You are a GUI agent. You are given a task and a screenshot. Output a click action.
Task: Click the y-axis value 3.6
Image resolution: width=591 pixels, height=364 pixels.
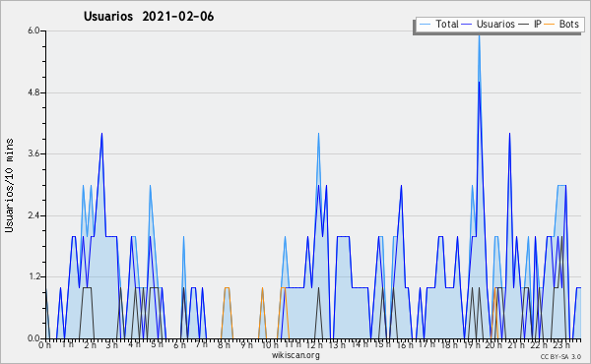pos(33,153)
